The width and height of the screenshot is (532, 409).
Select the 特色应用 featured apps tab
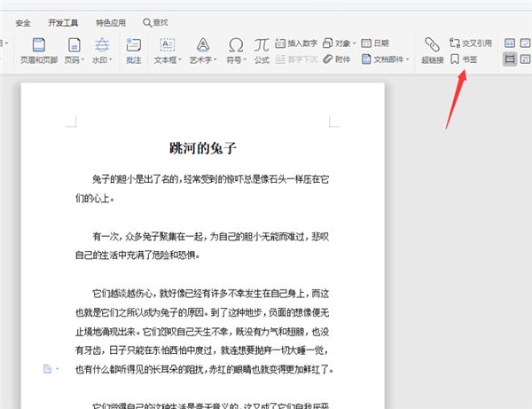click(x=111, y=21)
